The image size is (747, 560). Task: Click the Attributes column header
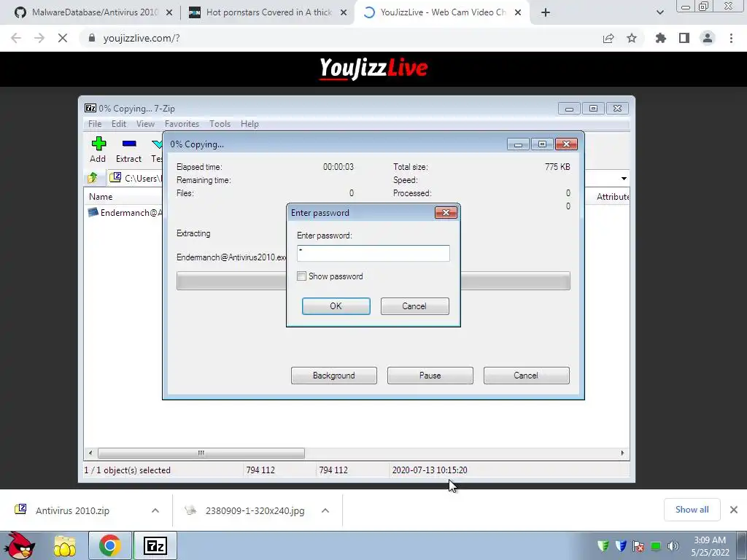click(613, 197)
